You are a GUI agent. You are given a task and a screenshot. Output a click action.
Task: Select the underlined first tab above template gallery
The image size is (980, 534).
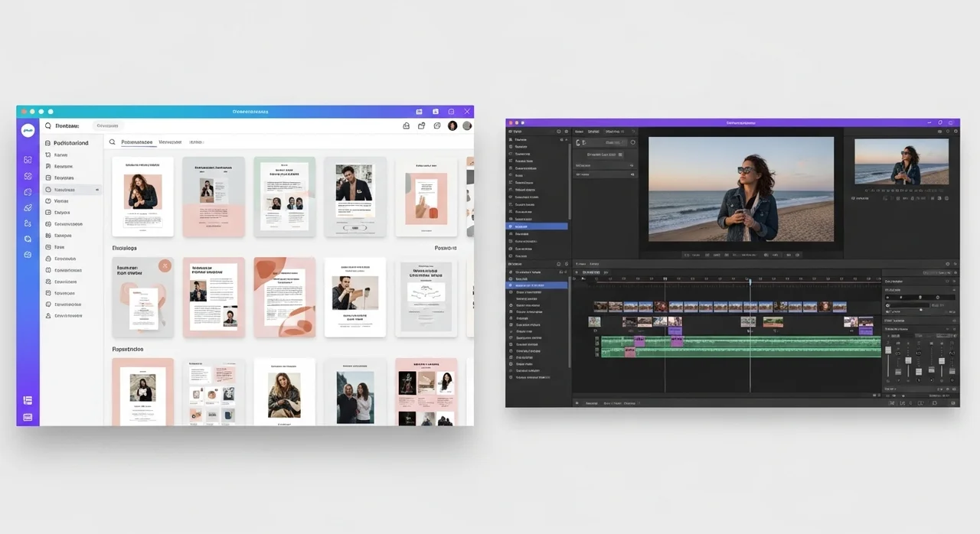pos(136,142)
